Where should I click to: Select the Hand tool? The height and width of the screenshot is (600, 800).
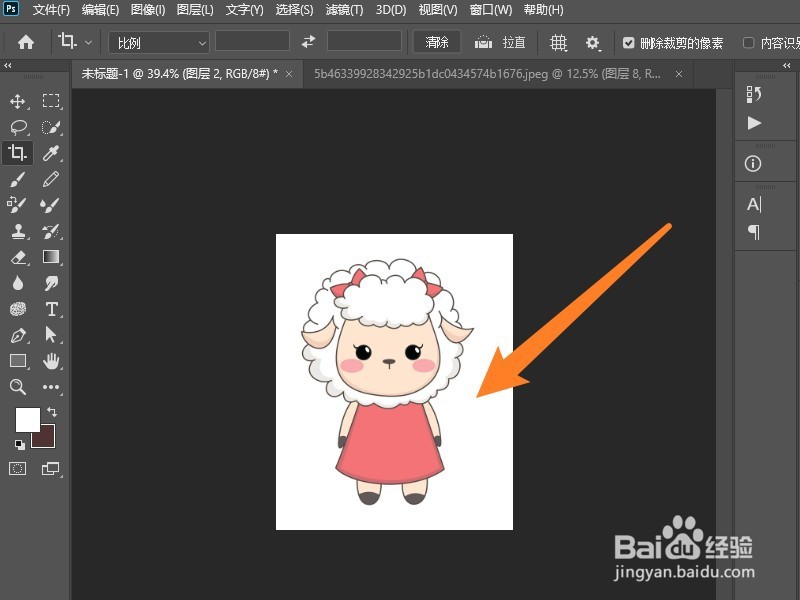pyautogui.click(x=51, y=361)
